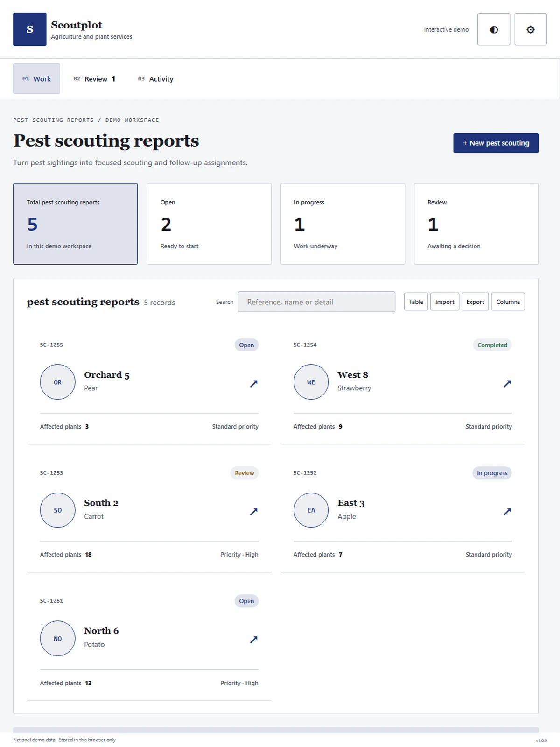The image size is (560, 747).
Task: Open arrow for South 2 report
Action: click(253, 511)
